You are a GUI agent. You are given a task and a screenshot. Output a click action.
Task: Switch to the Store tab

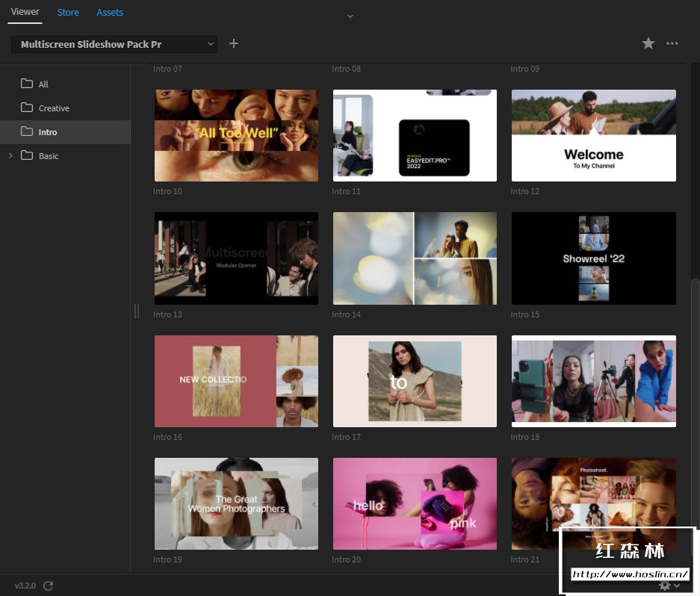point(68,13)
